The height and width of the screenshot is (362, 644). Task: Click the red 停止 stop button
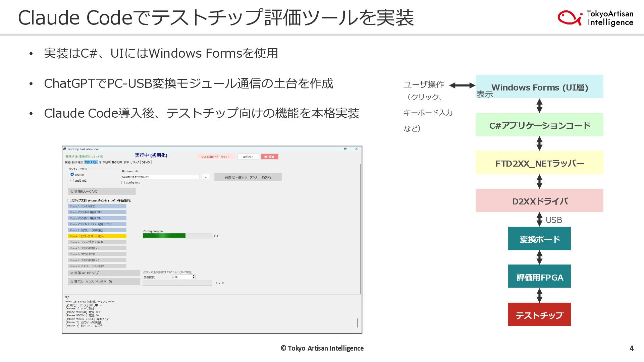(270, 157)
